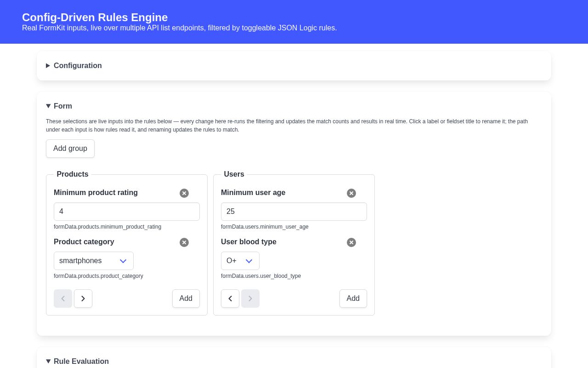This screenshot has height=368, width=588.
Task: Move Users group left with chevron
Action: [x=230, y=299]
